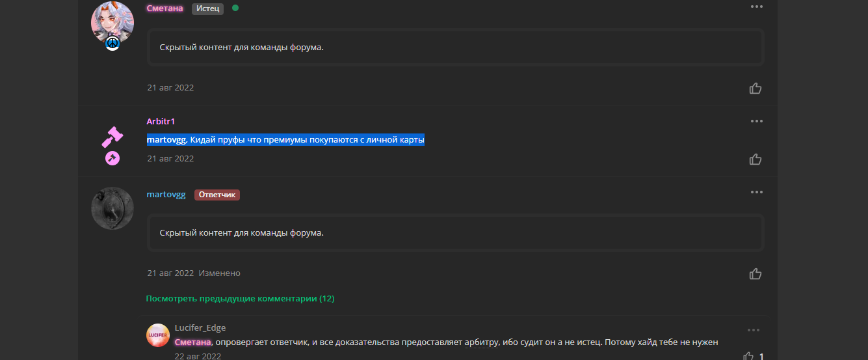Like Сметана's post with thumbs-up icon

756,88
